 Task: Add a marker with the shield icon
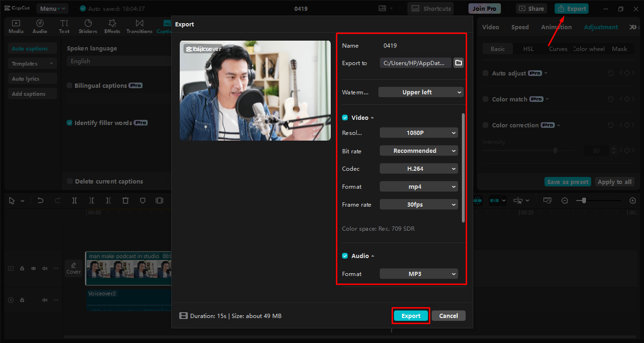point(142,201)
